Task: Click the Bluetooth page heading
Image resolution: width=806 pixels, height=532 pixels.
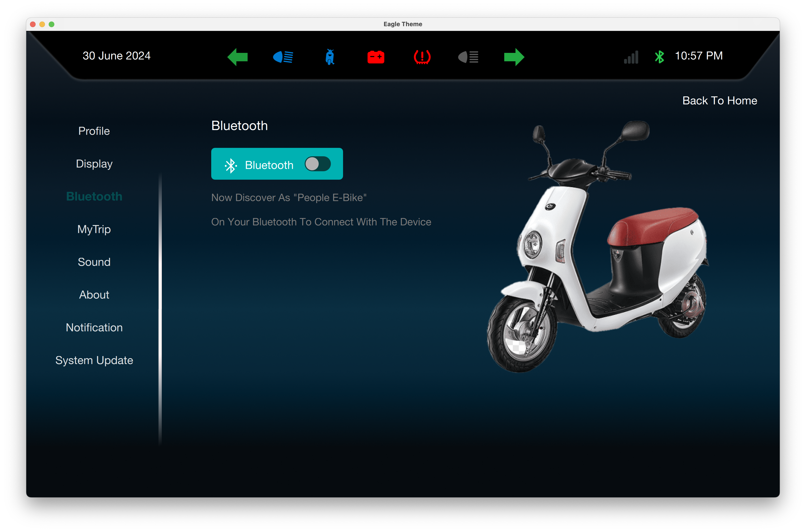Action: click(x=239, y=126)
